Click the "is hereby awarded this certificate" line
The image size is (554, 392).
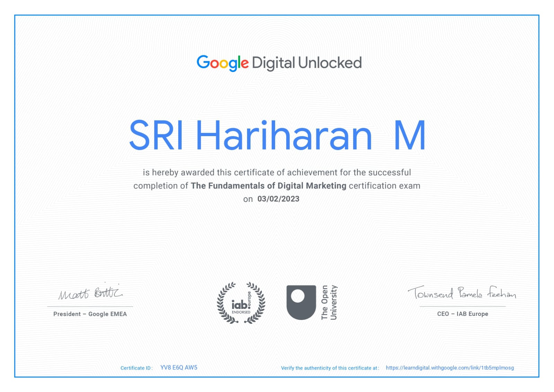pyautogui.click(x=277, y=172)
